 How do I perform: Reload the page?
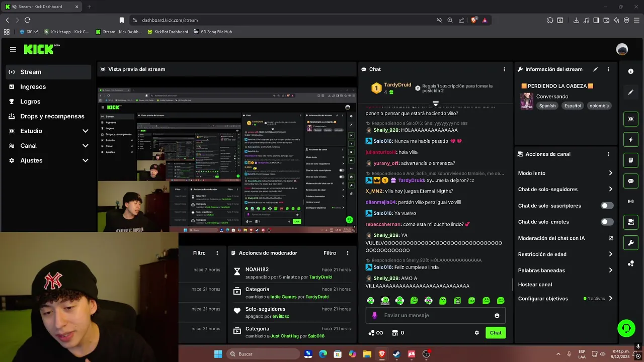pyautogui.click(x=27, y=20)
